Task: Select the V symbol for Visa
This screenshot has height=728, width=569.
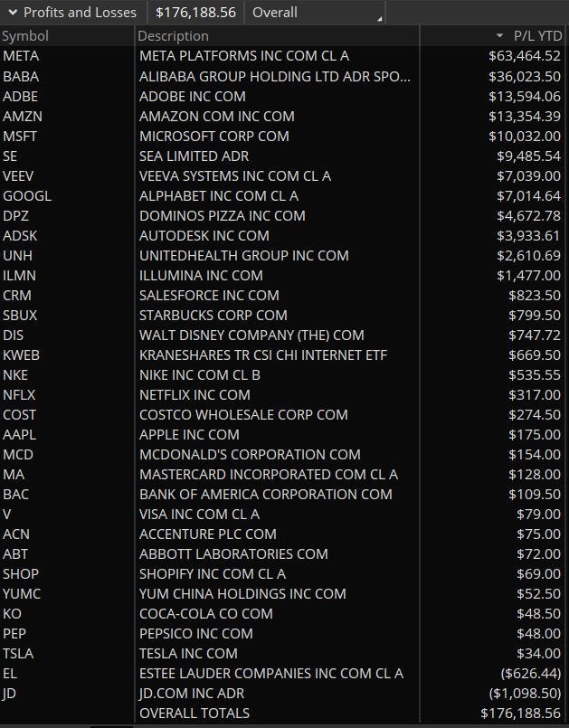Action: point(6,515)
